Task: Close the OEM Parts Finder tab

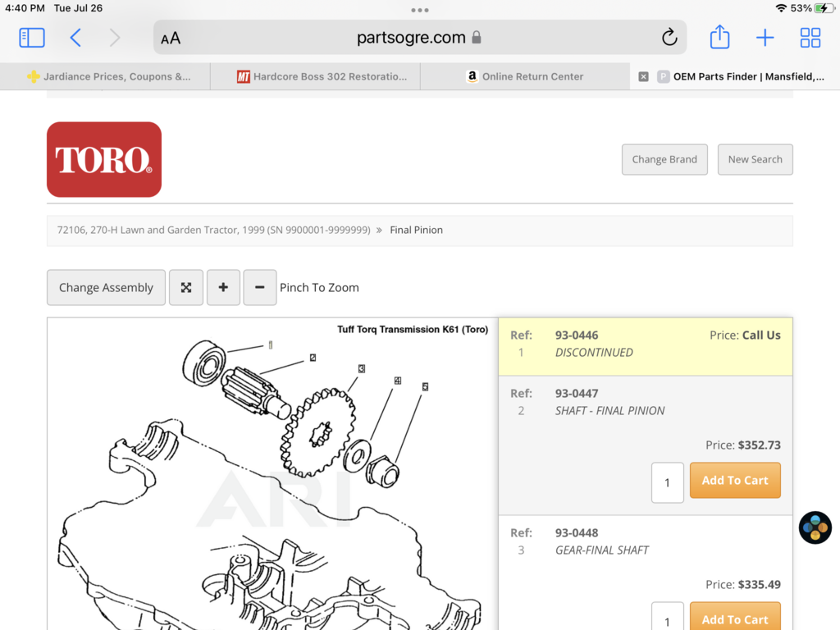Action: point(643,76)
